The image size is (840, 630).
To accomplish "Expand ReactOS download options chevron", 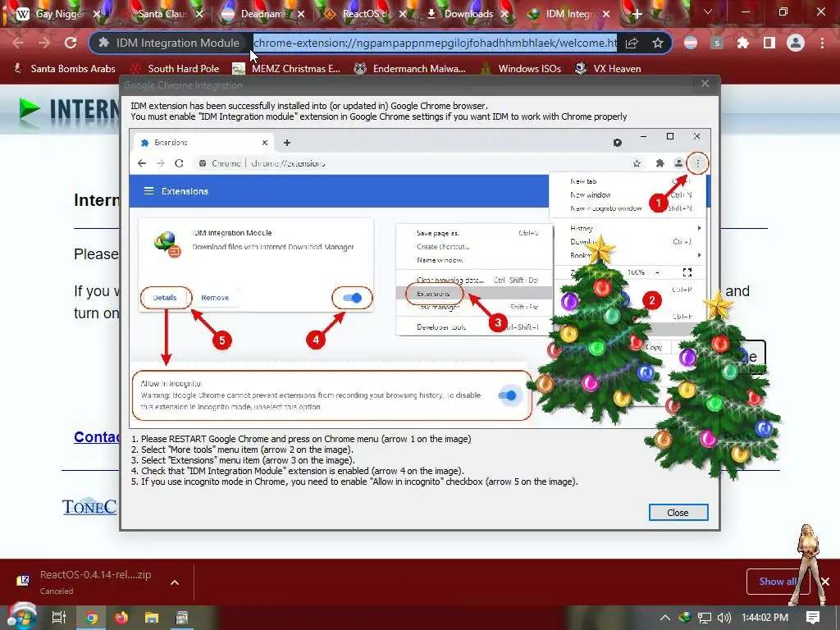I will [x=175, y=582].
